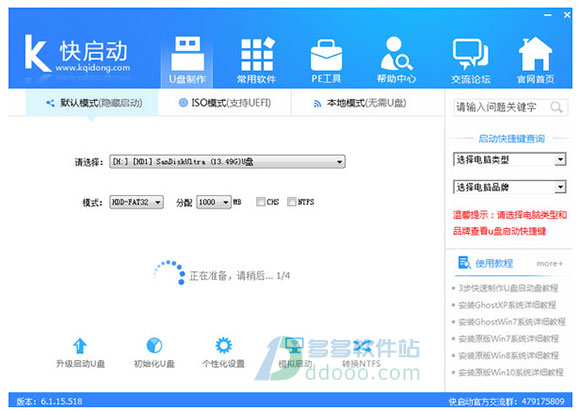This screenshot has width=580, height=411.
Task: Click the red 温馨提示 hint text
Action: [x=510, y=223]
